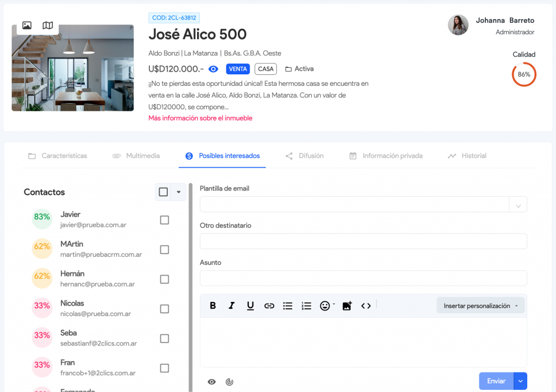556x392 pixels.
Task: Preview the email with eye icon
Action: coord(212,382)
